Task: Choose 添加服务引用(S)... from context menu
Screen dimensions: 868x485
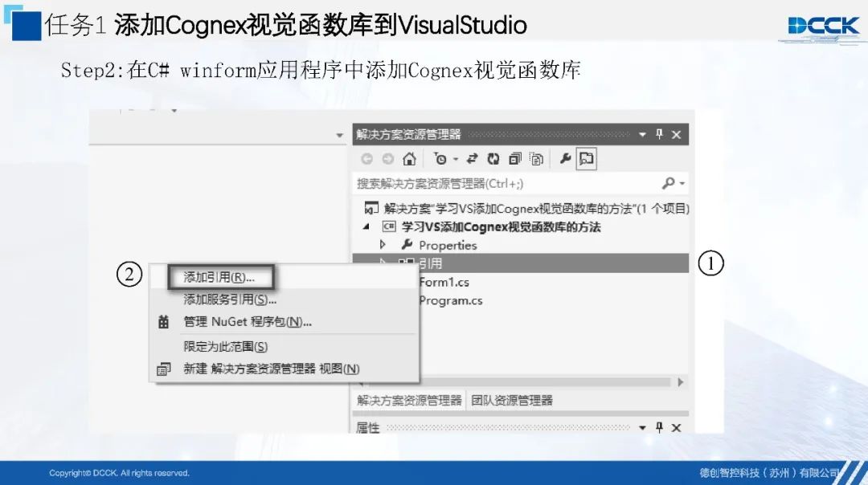Action: [x=230, y=300]
